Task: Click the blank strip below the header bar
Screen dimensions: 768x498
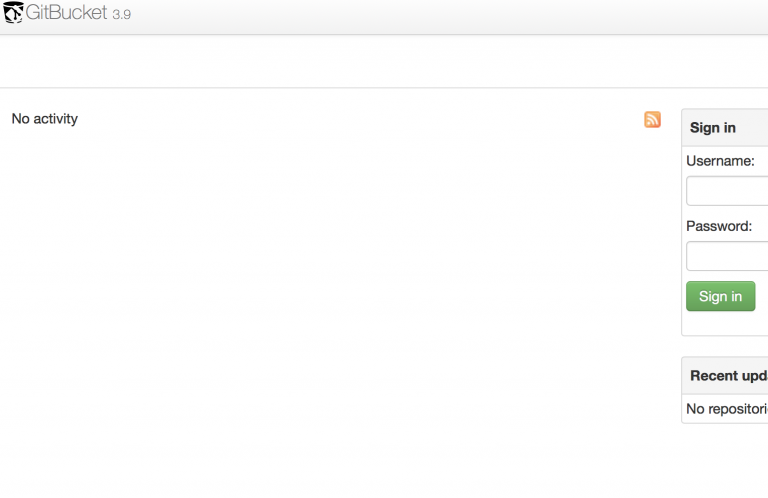Action: [382, 61]
